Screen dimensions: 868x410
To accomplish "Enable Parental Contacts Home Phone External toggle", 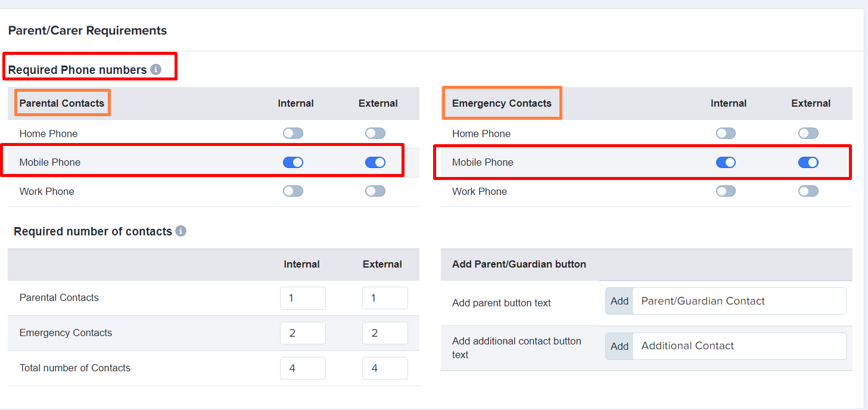I will [375, 133].
